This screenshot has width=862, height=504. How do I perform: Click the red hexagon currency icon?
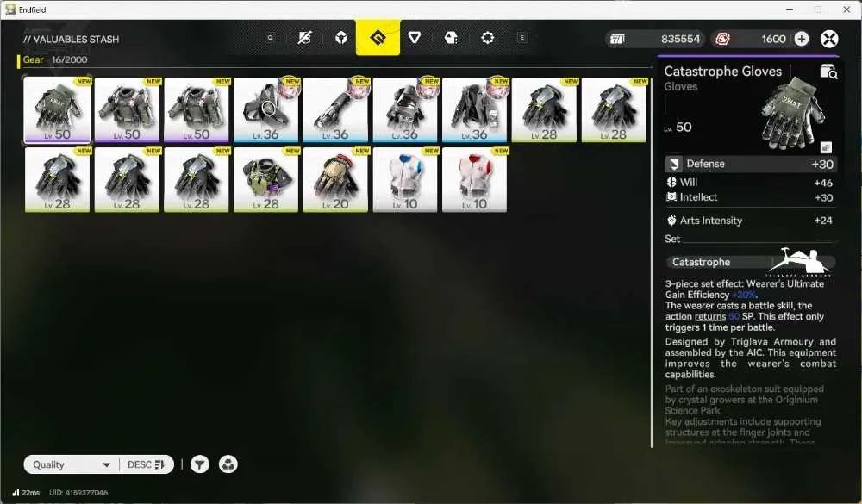coord(722,39)
